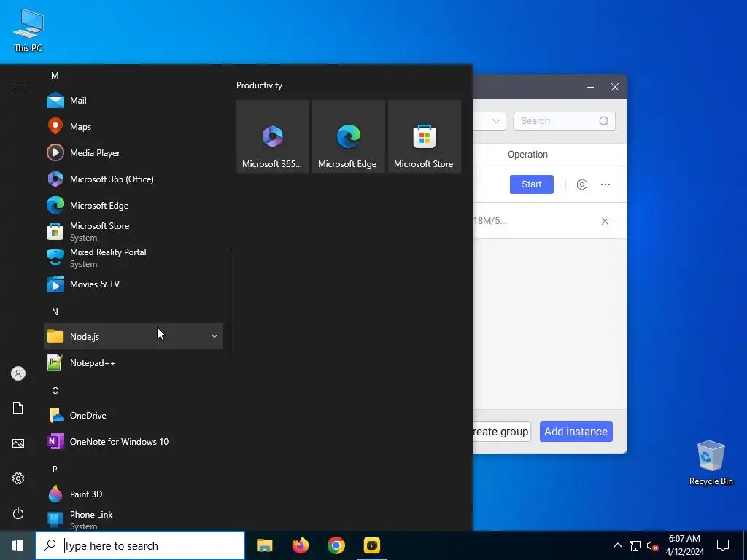This screenshot has height=560, width=747.
Task: Open the instance settings hexagon icon
Action: (x=581, y=184)
